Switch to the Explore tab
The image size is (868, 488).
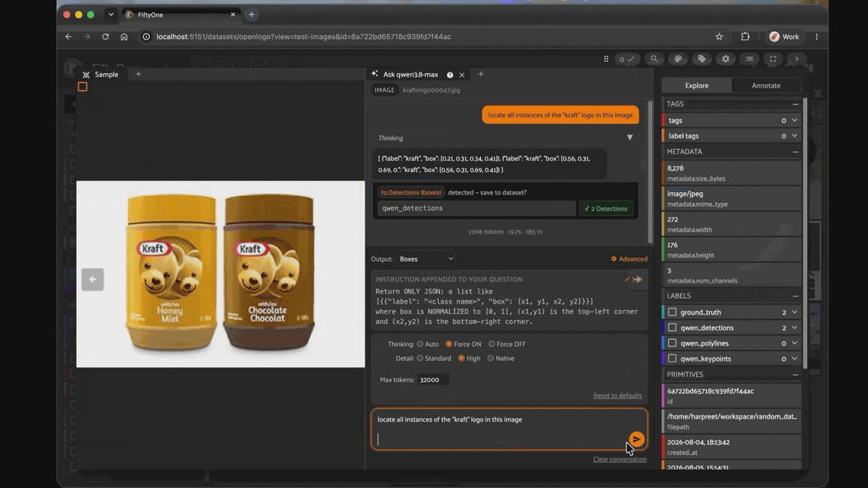pos(697,85)
